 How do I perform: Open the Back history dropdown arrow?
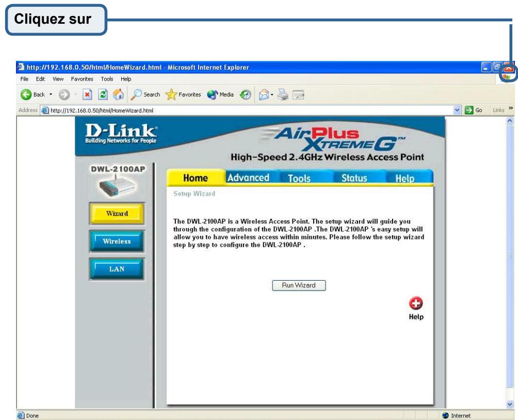click(51, 94)
